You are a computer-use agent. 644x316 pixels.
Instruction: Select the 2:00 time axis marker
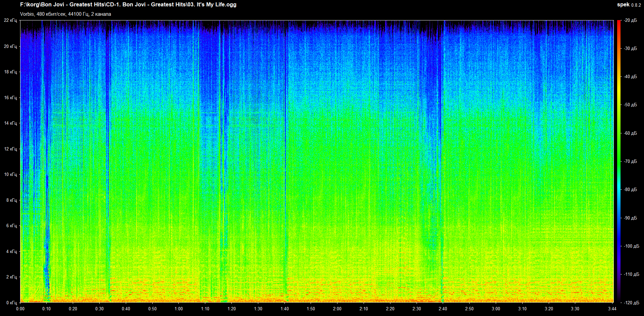tap(337, 309)
